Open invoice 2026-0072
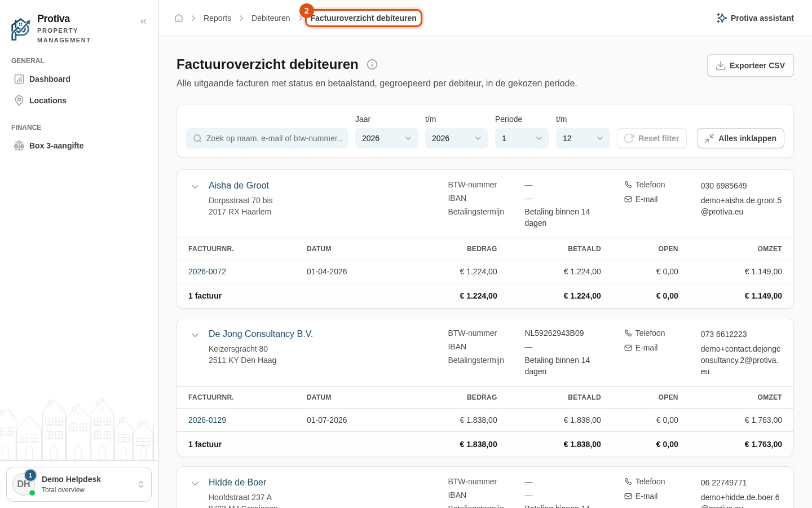The image size is (812, 508). (207, 271)
